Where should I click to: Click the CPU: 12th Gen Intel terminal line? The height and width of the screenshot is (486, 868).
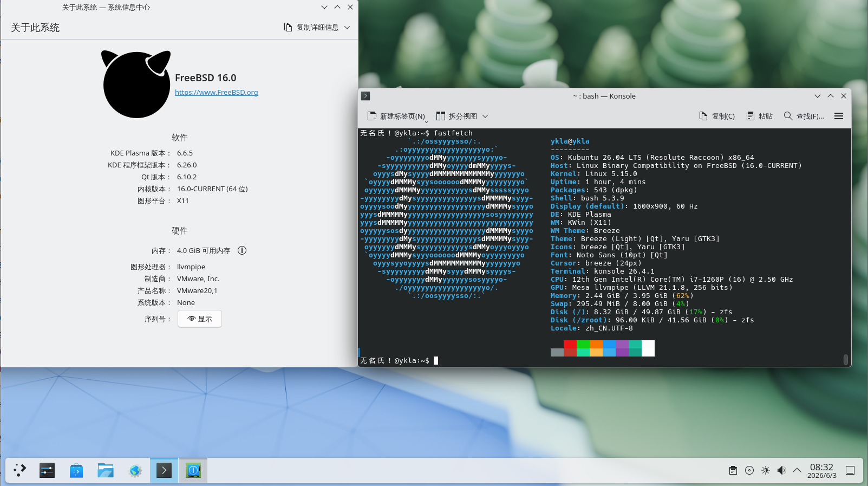tap(672, 280)
